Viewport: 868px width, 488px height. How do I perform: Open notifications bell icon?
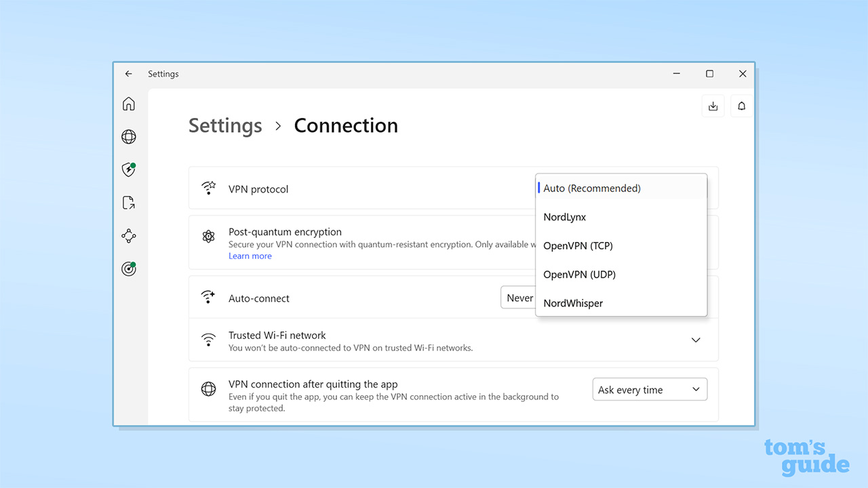click(x=742, y=106)
